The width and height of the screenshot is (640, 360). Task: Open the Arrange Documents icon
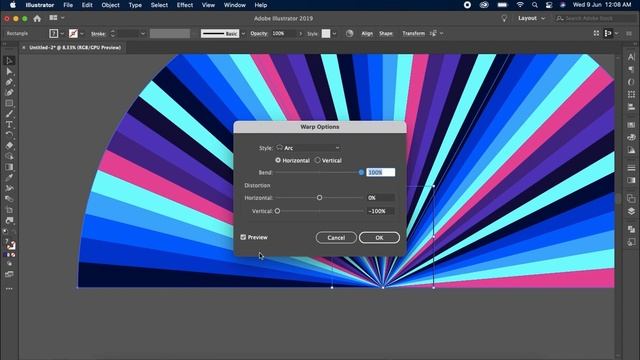coord(53,18)
